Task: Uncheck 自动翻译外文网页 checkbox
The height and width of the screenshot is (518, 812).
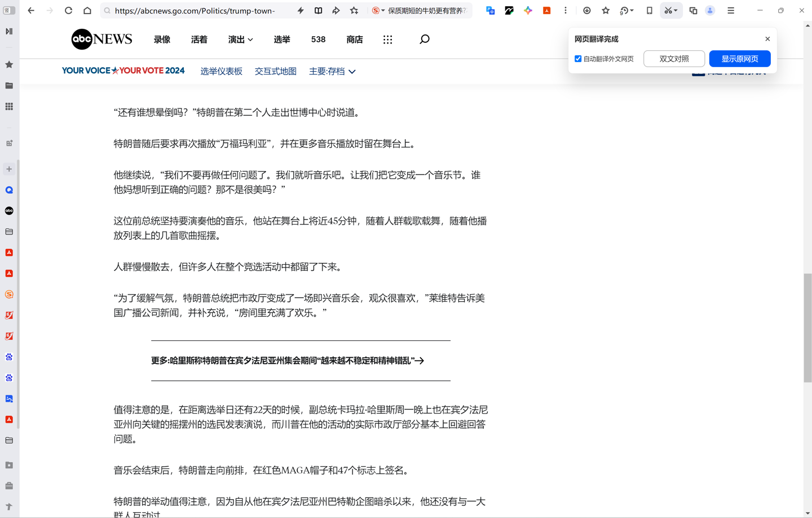Action: click(578, 59)
